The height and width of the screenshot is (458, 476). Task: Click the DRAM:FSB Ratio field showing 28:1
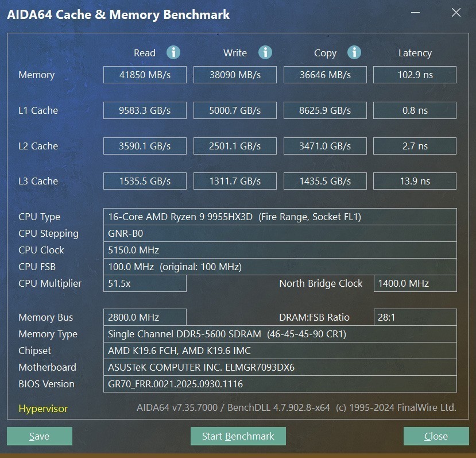(415, 317)
